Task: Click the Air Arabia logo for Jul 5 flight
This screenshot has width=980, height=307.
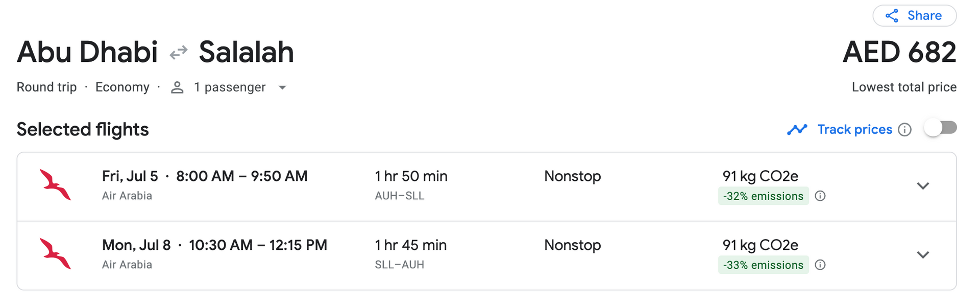Action: coord(55,185)
